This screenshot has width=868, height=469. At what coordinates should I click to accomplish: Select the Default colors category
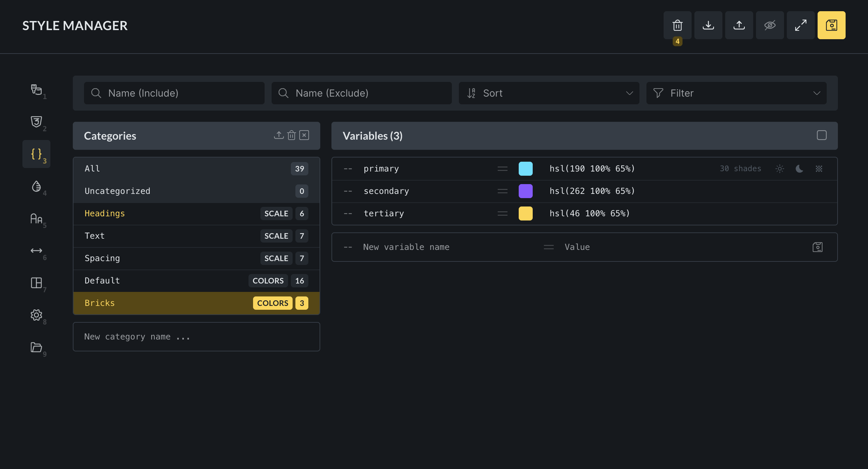[196, 281]
